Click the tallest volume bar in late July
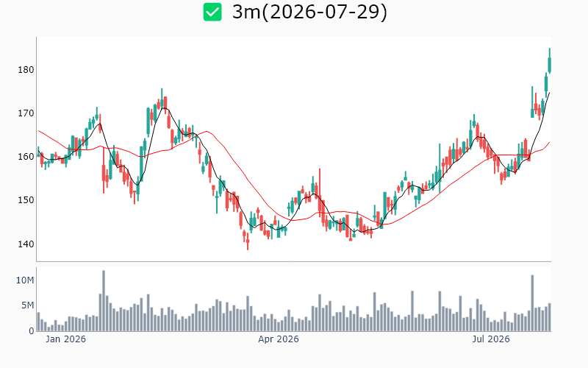Image resolution: width=588 pixels, height=368 pixels. pyautogui.click(x=532, y=303)
